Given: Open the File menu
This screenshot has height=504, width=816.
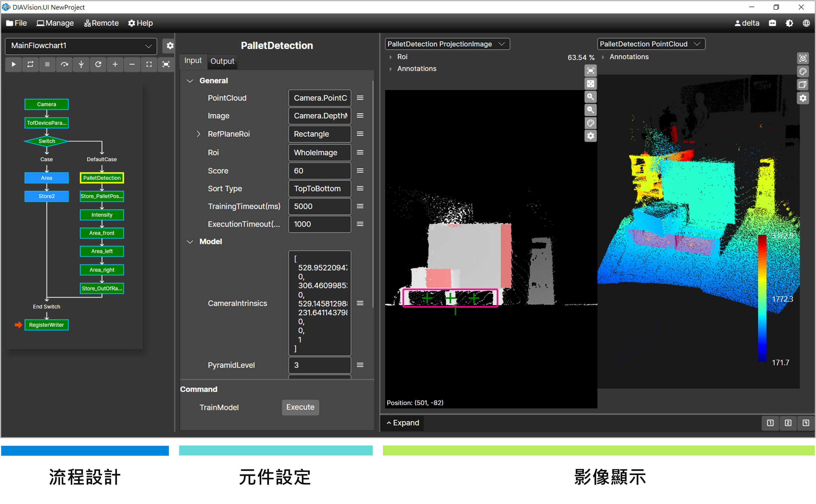Looking at the screenshot, I should (x=16, y=23).
